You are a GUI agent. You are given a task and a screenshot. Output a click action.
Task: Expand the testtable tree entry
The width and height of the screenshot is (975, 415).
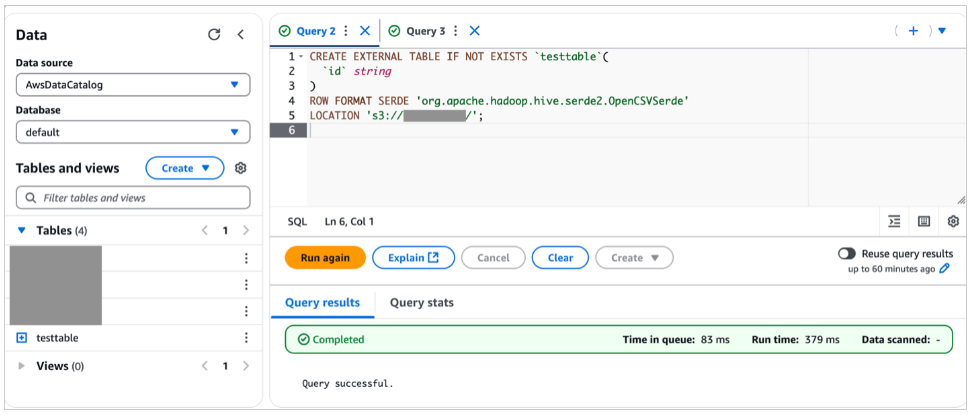(x=22, y=338)
